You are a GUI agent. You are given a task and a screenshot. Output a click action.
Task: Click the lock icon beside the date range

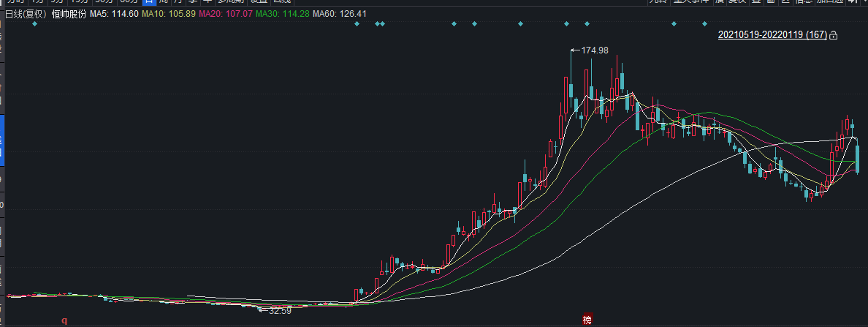point(833,35)
